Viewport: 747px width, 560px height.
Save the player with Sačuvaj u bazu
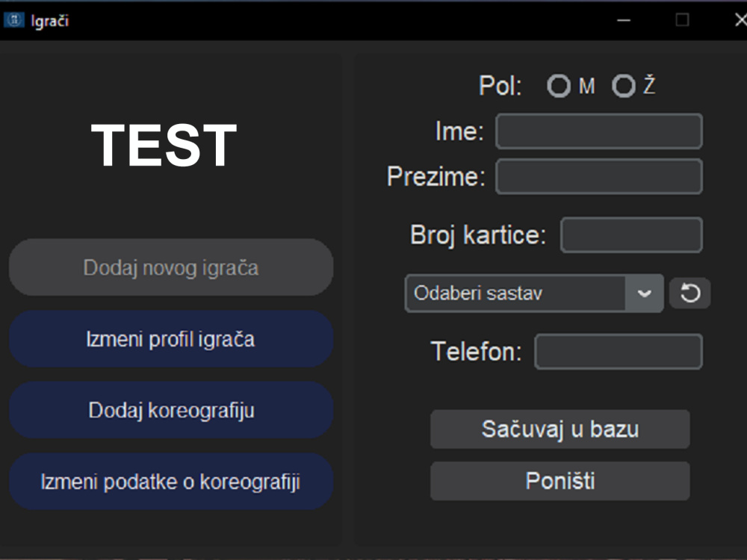[560, 429]
